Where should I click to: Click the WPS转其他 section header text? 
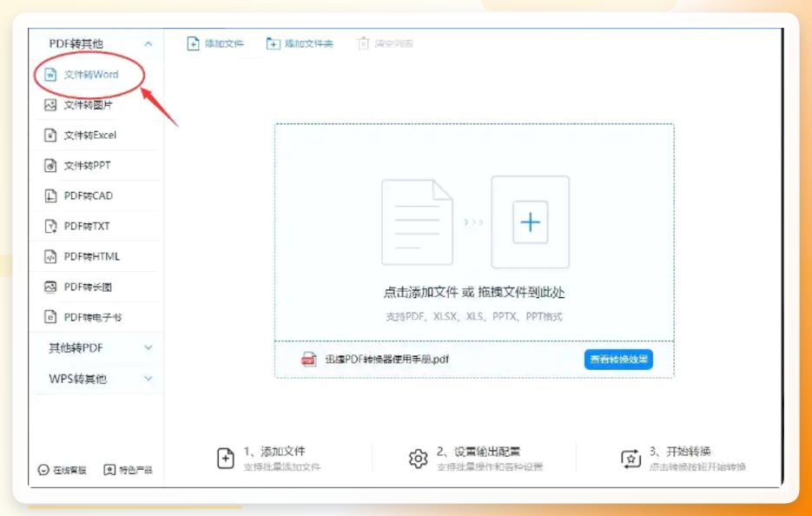pyautogui.click(x=77, y=378)
